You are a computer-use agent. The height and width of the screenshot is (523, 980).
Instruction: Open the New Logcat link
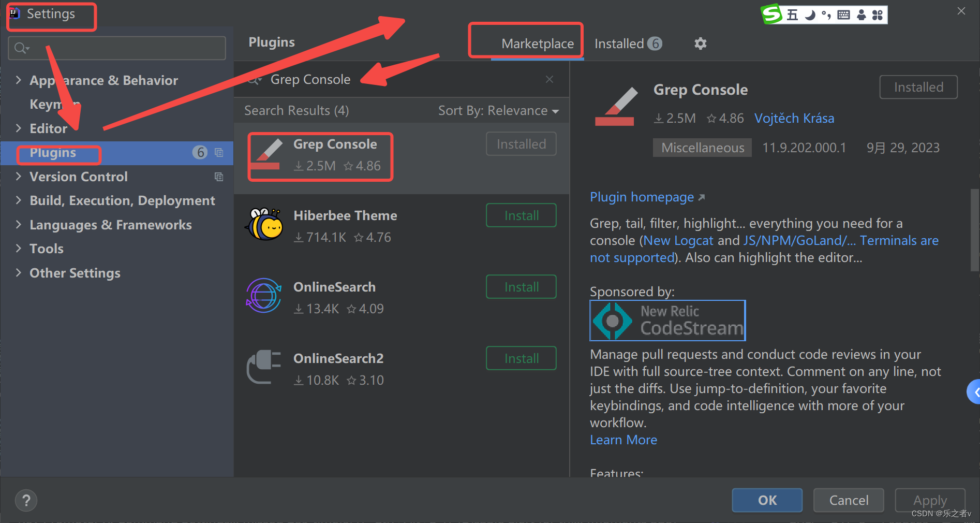[678, 240]
